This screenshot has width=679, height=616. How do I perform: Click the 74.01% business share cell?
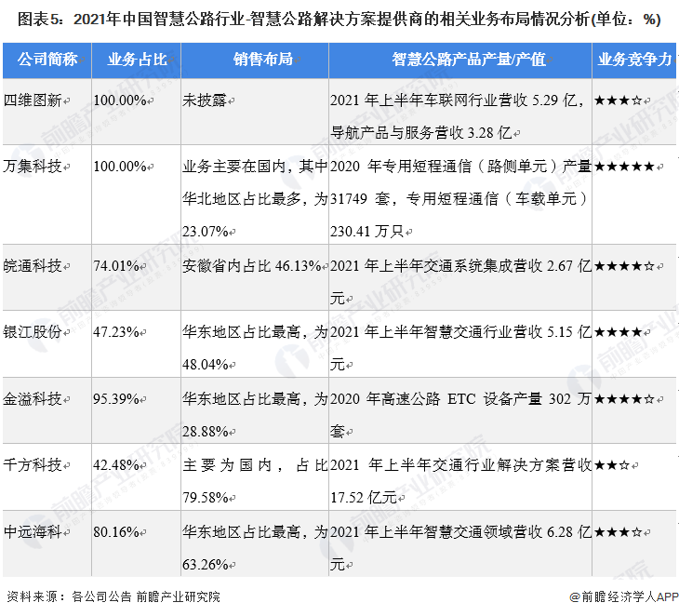(x=116, y=266)
